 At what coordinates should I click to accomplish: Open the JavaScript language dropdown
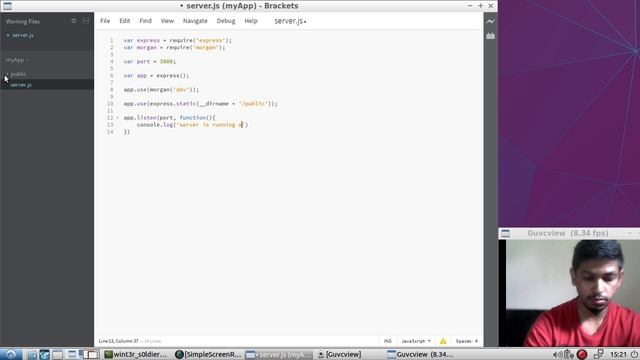pyautogui.click(x=416, y=341)
